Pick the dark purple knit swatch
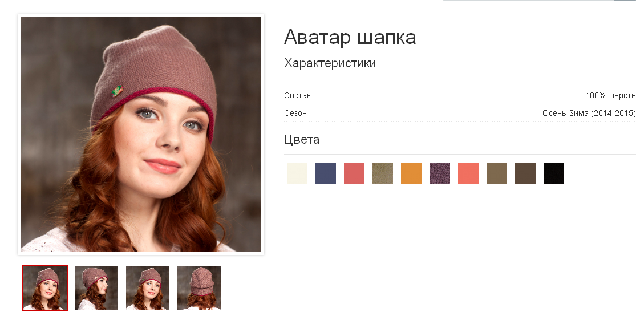This screenshot has width=644, height=320. tap(440, 173)
